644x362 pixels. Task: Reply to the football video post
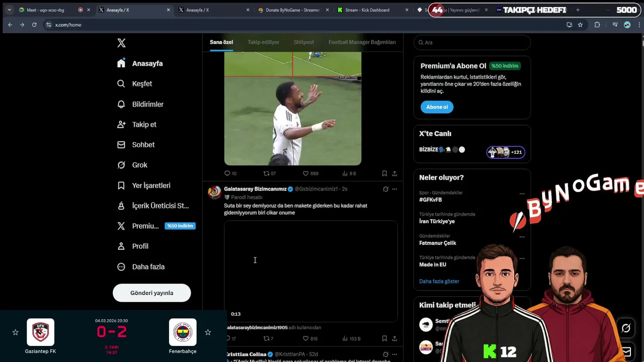tap(230, 173)
